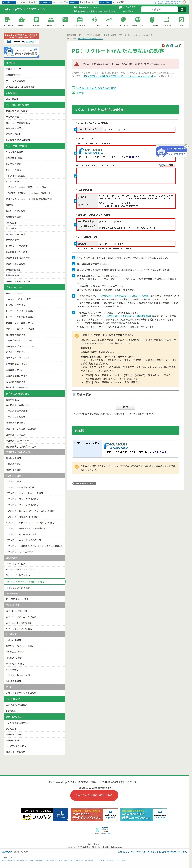Open the デザインノウハウ banner
Viewport: 192px width, 868px height.
tap(94, 815)
